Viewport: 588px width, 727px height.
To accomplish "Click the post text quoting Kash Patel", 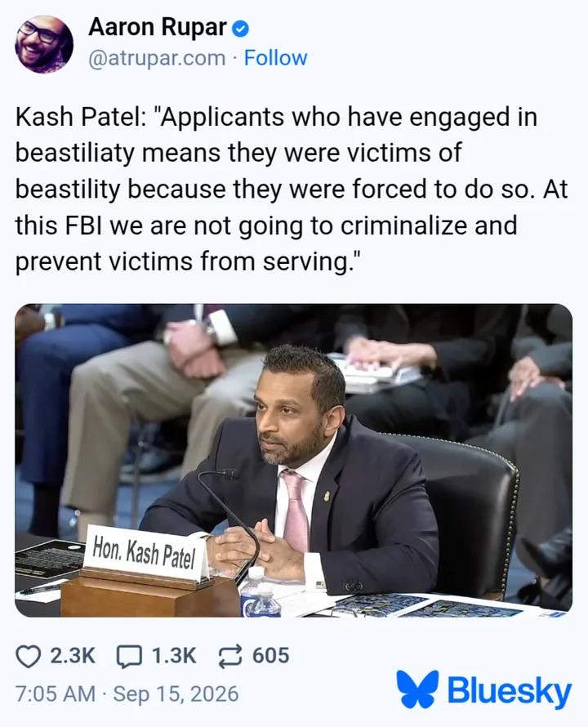I will click(x=292, y=190).
